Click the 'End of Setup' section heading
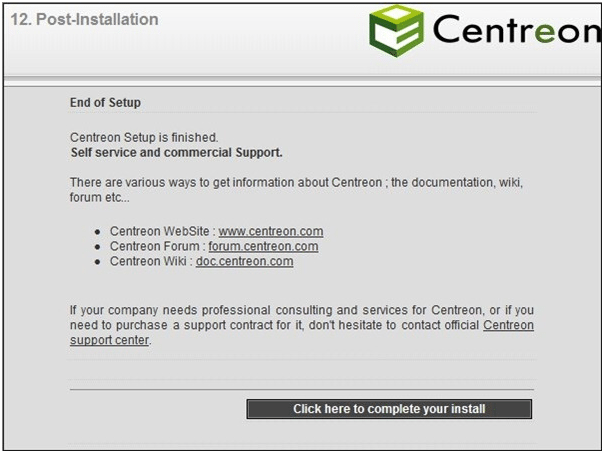Image resolution: width=604 pixels, height=453 pixels. (105, 103)
